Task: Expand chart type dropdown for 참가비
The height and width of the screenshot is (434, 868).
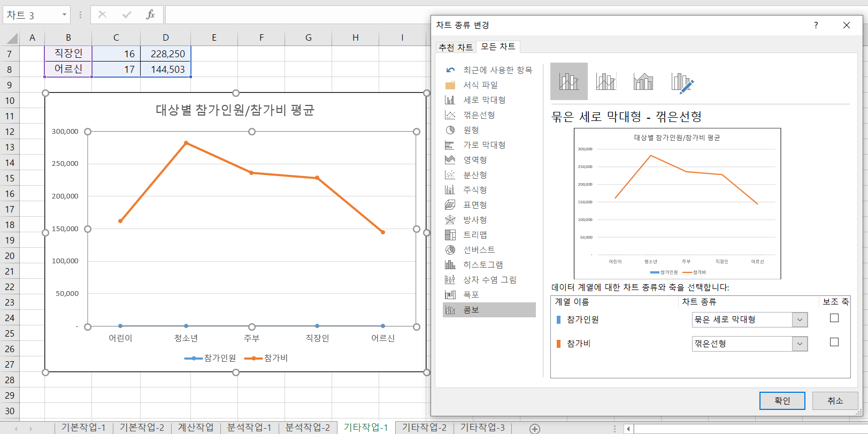Action: tap(800, 344)
